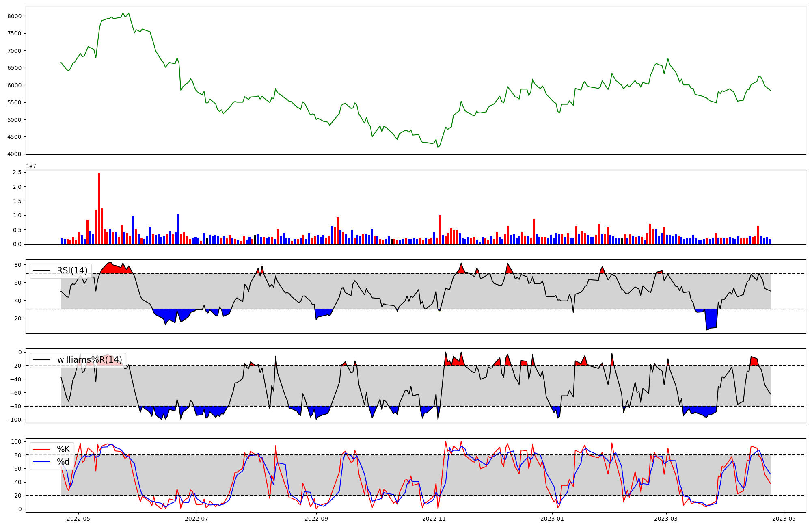The height and width of the screenshot is (528, 812).
Task: Click the tallest red volume bar
Action: [99, 209]
